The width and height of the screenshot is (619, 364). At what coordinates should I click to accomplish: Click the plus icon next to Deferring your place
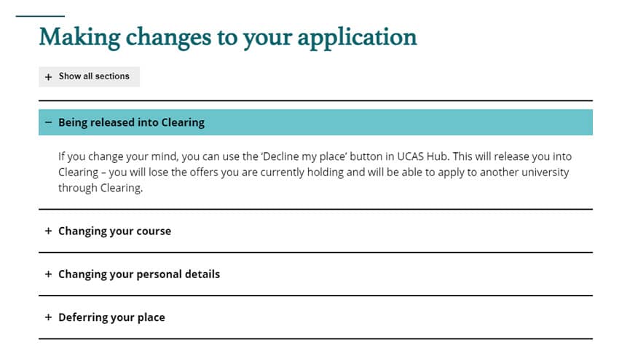pyautogui.click(x=48, y=317)
